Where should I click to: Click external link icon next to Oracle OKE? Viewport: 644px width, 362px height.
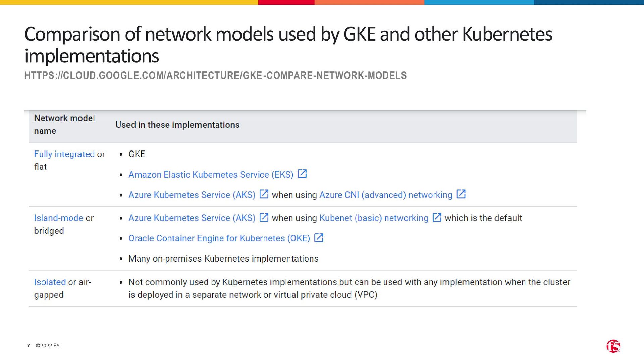coord(319,238)
